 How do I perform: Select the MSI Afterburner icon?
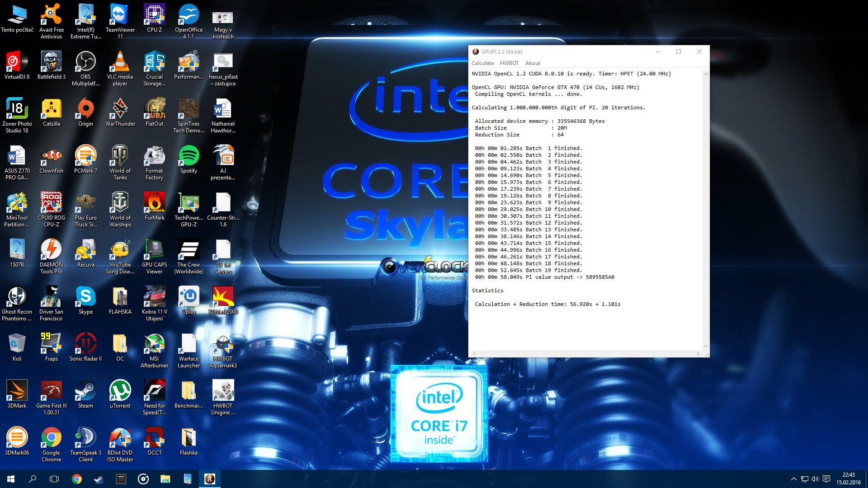click(154, 351)
